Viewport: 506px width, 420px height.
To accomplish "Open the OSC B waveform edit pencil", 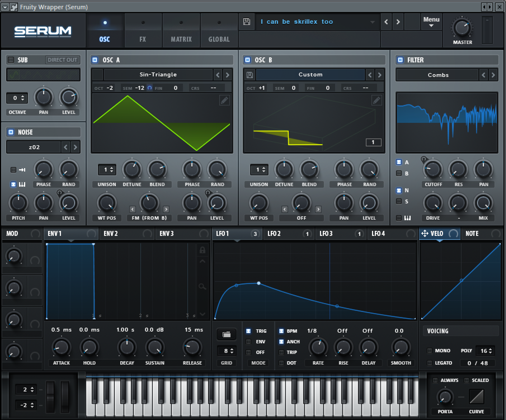I will pos(377,100).
